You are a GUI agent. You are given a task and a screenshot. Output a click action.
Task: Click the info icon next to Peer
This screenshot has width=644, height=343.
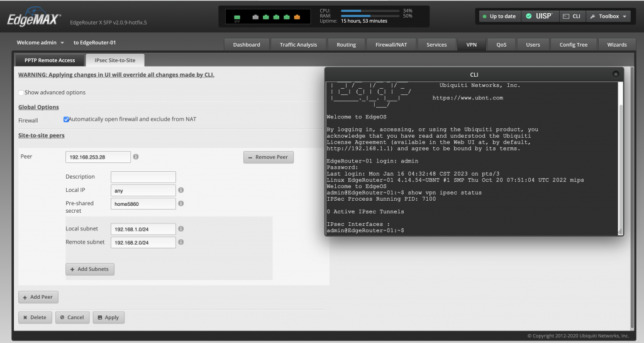[136, 157]
